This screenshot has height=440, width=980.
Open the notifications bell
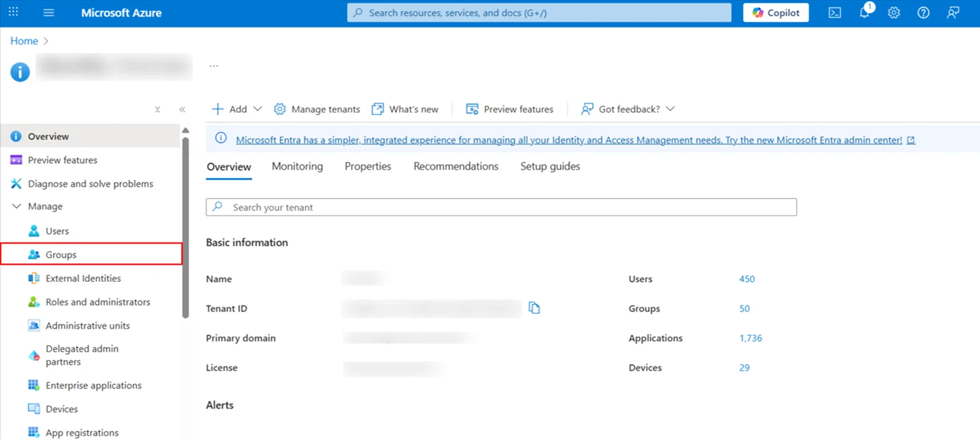click(865, 12)
